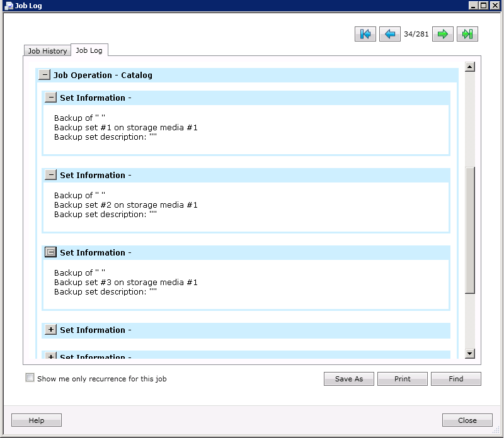504x438 pixels.
Task: Select the Job Log tab
Action: [x=90, y=49]
